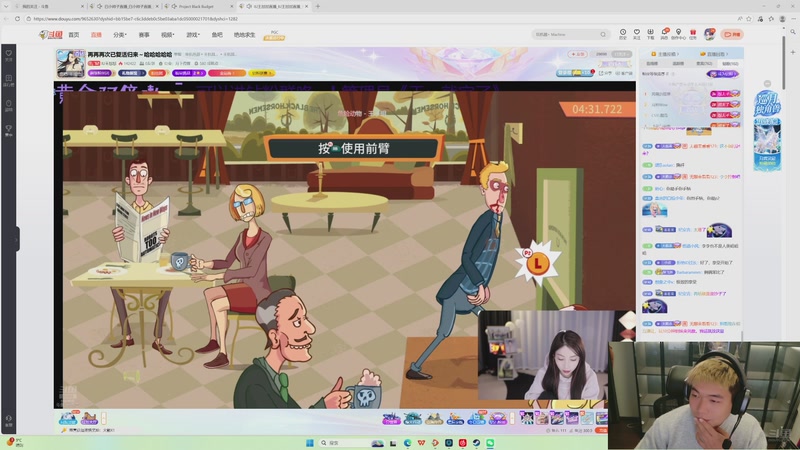Image resolution: width=800 pixels, height=450 pixels.
Task: Open the PGC event badge link
Action: (274, 35)
